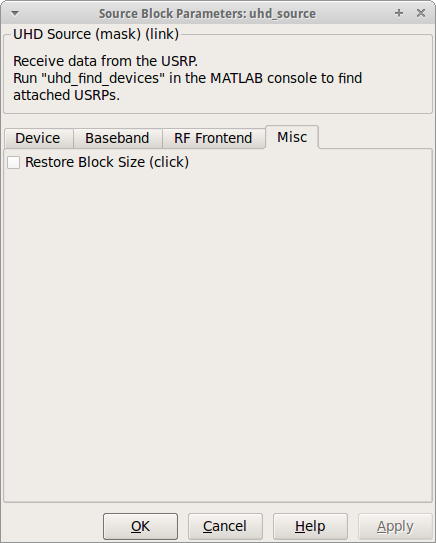
Task: Click the "uhd_find_devices" text in the description
Action: pyautogui.click(x=103, y=78)
